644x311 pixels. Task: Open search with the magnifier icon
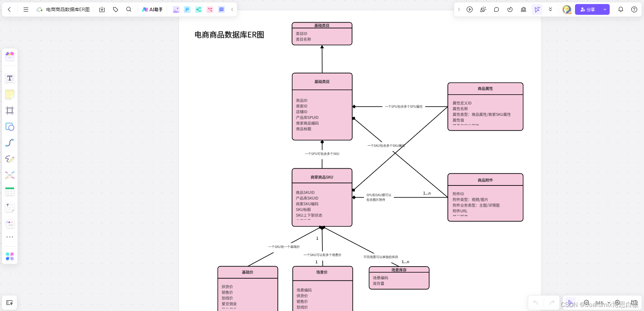point(129,9)
